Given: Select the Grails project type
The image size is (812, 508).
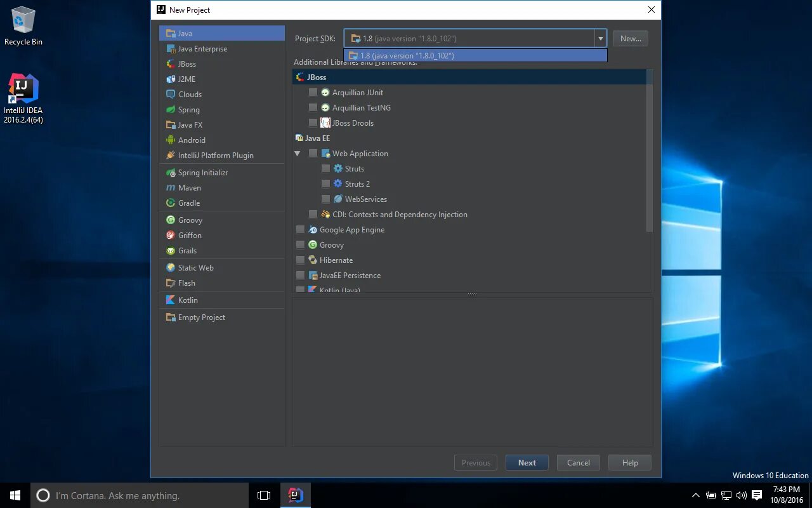Looking at the screenshot, I should point(222,250).
